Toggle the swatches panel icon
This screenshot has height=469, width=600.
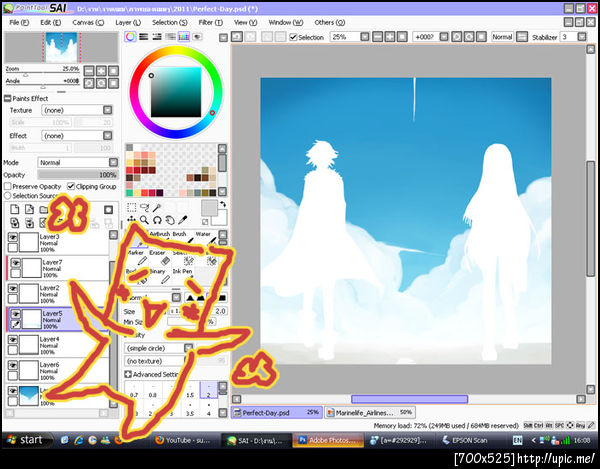pyautogui.click(x=184, y=37)
